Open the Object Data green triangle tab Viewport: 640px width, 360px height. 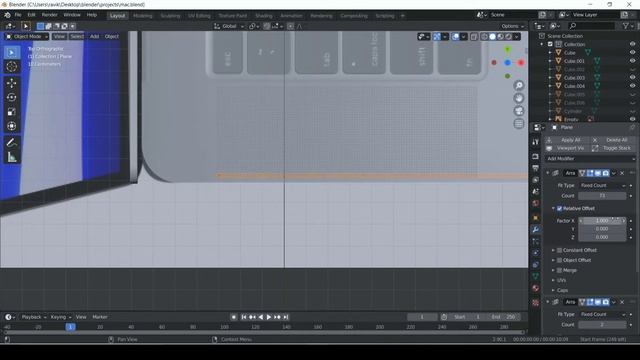point(536,276)
